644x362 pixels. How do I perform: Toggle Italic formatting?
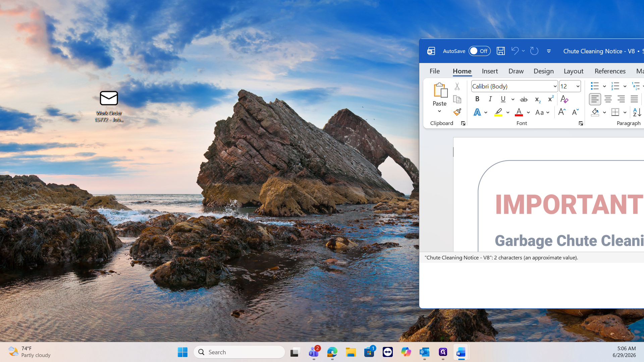tap(490, 99)
